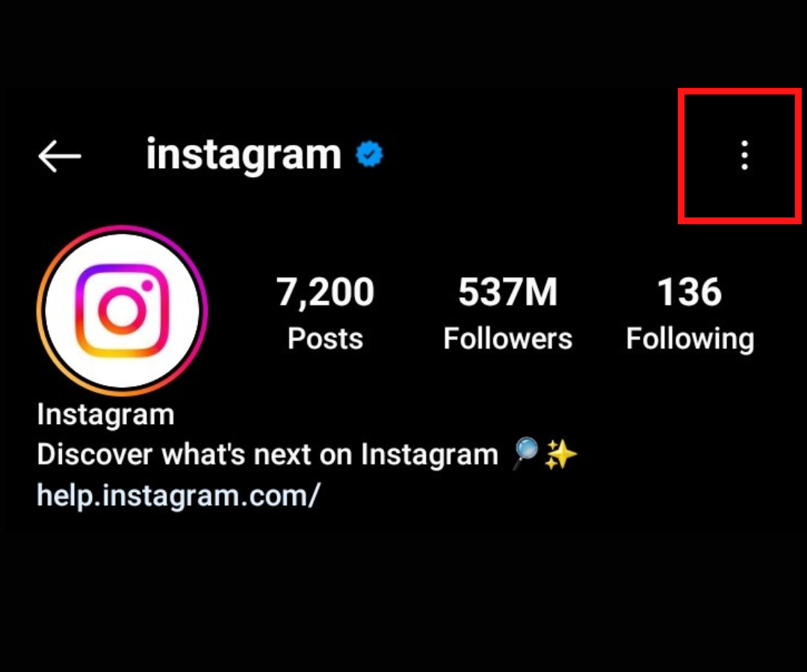Open the 537M followers list
The width and height of the screenshot is (807, 672).
(x=508, y=313)
